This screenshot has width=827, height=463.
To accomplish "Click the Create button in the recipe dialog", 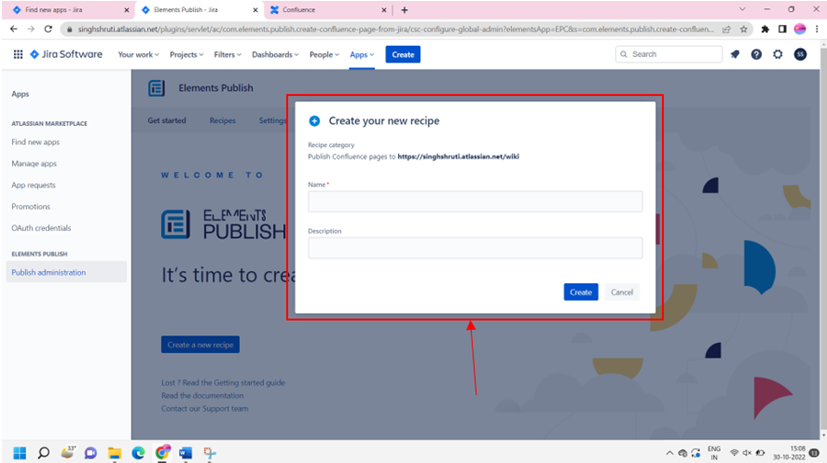I will (581, 292).
